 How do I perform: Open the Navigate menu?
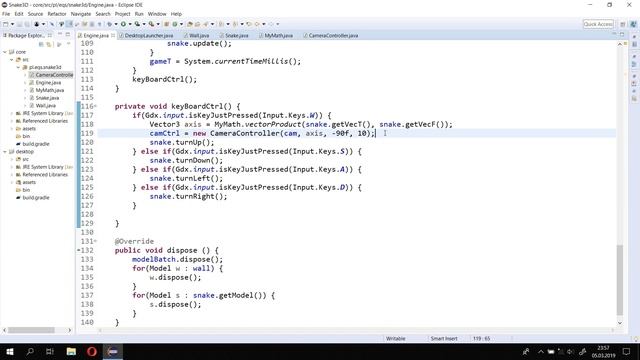81,14
